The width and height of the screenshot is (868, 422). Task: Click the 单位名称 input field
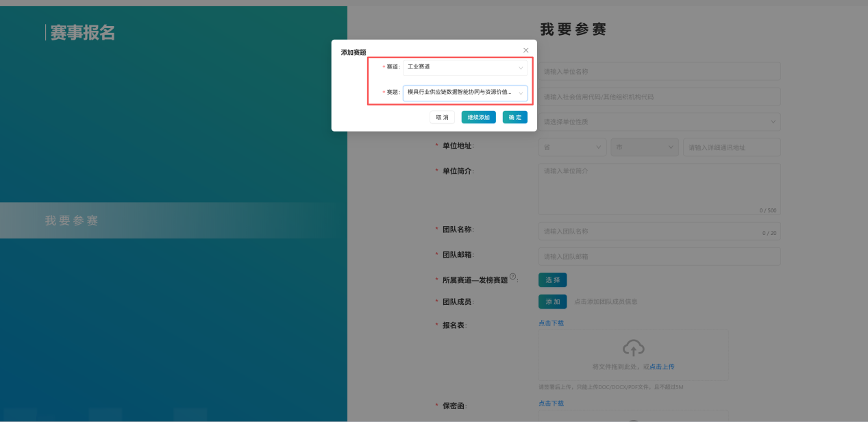(x=660, y=71)
